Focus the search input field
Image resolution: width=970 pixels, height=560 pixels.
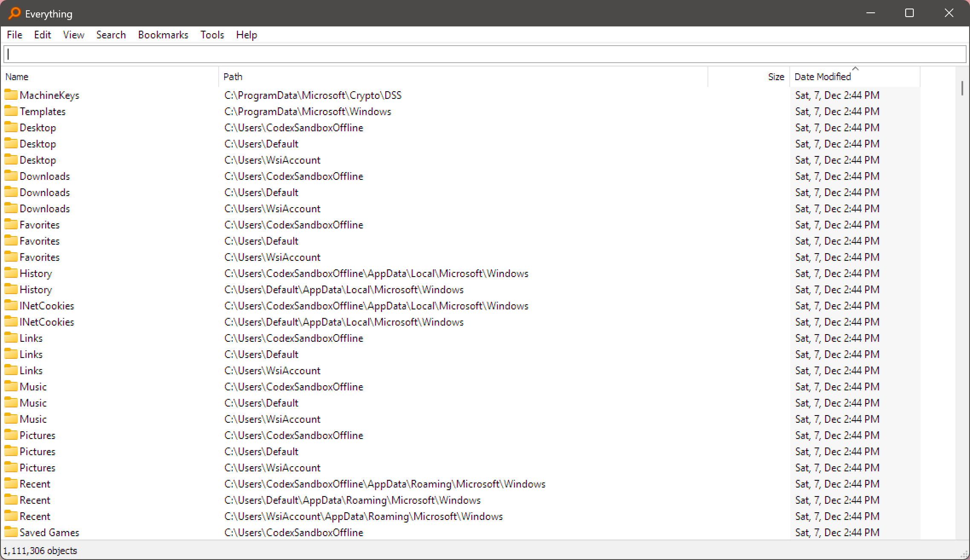click(x=485, y=54)
